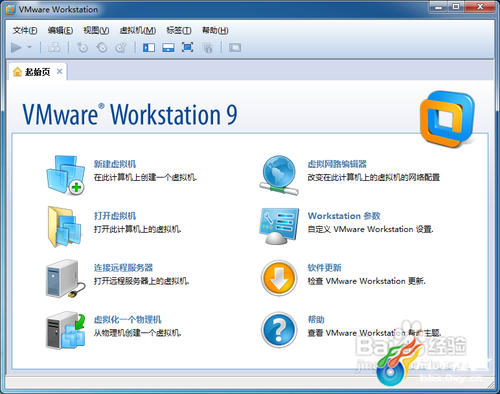Click the console view toolbar icon
This screenshot has height=394, width=500.
[x=235, y=48]
